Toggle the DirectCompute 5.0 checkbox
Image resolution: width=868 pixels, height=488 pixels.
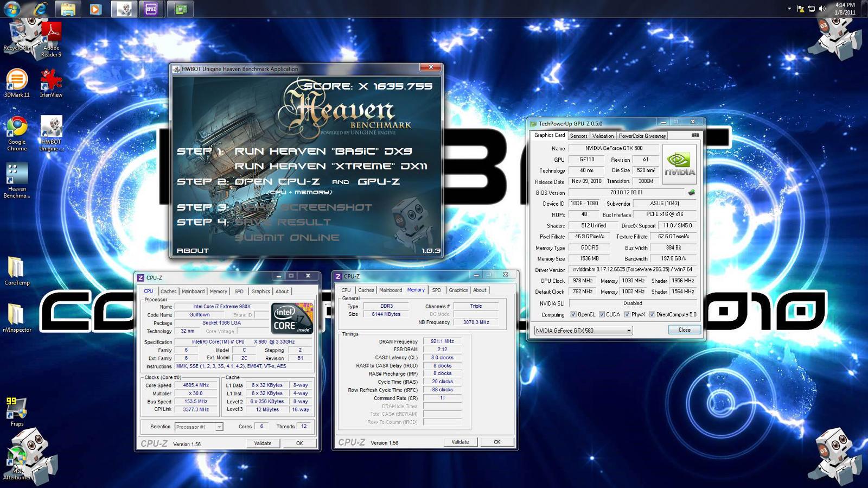pos(652,314)
